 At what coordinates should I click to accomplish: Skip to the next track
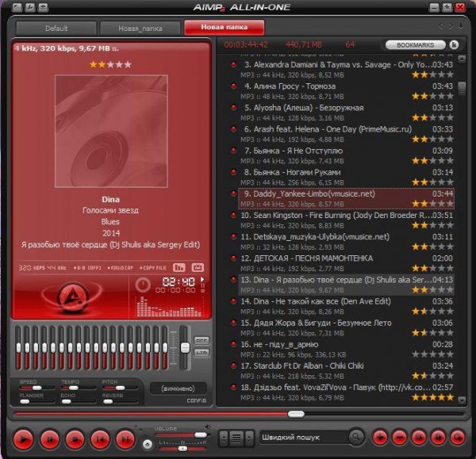coord(125,438)
